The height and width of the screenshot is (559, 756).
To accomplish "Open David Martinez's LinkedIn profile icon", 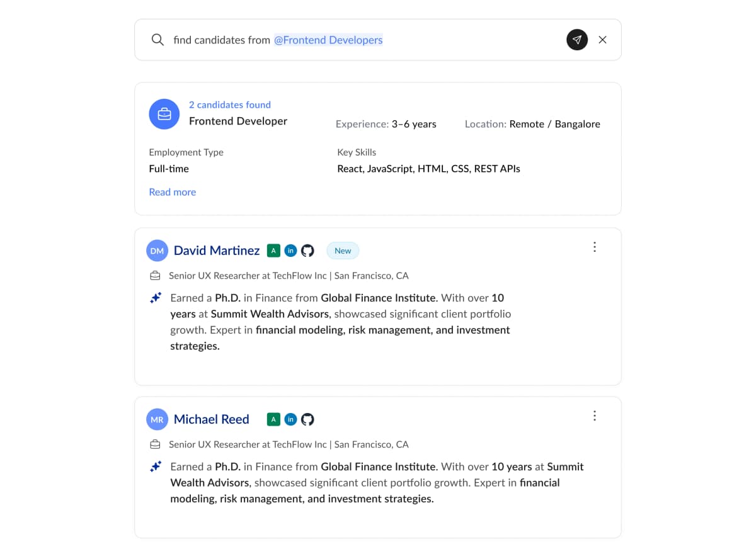I will tap(290, 250).
